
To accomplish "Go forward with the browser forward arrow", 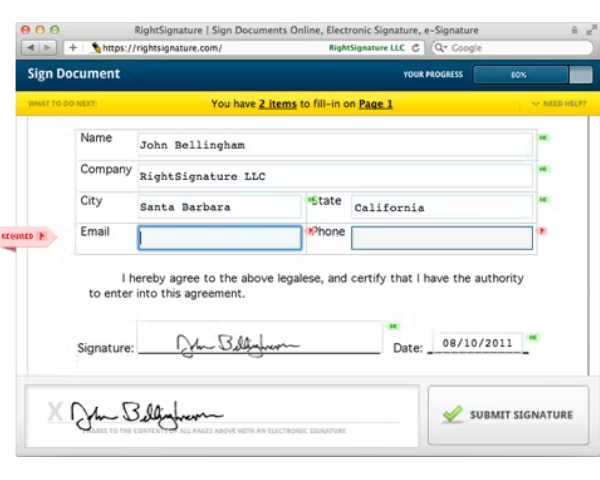I will tap(47, 48).
